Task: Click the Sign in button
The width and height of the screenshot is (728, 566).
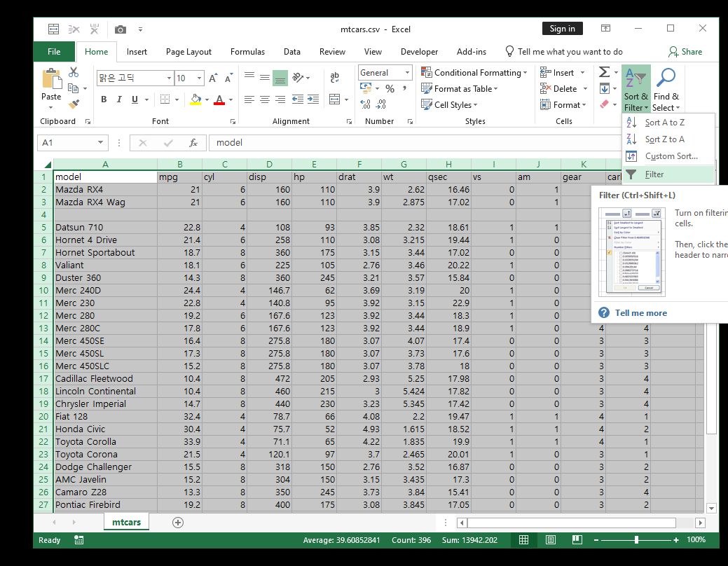Action: [x=562, y=29]
